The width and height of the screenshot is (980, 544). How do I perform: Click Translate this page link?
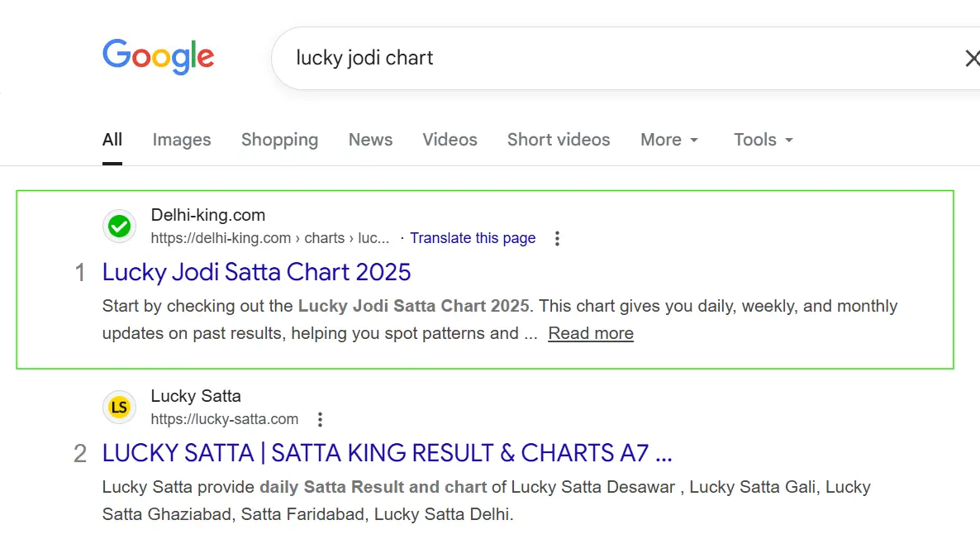click(x=473, y=238)
